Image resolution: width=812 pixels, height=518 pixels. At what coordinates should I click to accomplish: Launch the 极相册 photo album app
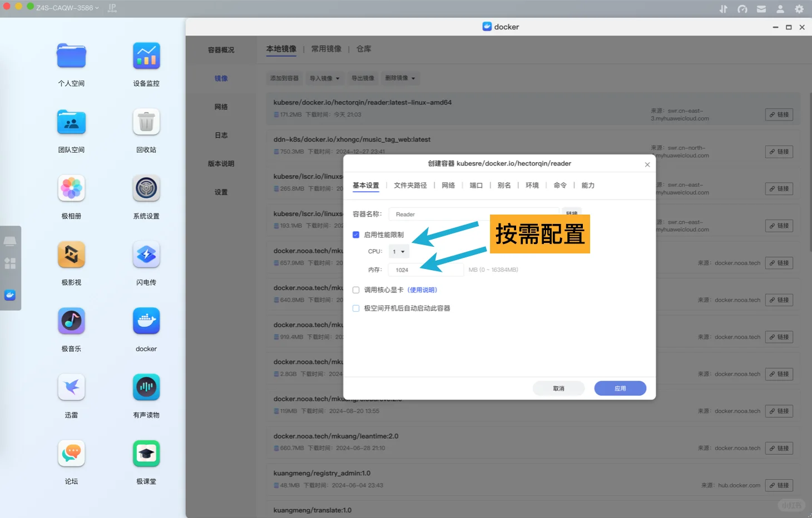click(x=71, y=188)
